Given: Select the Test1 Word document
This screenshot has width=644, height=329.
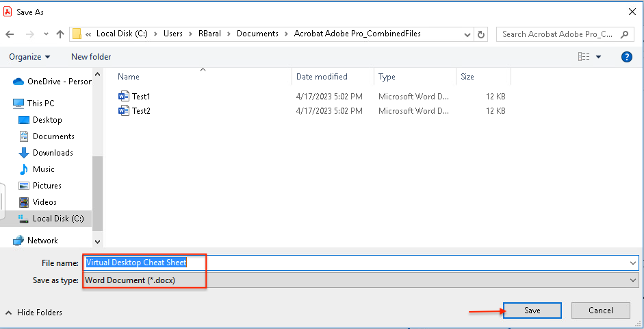Looking at the screenshot, I should 140,97.
